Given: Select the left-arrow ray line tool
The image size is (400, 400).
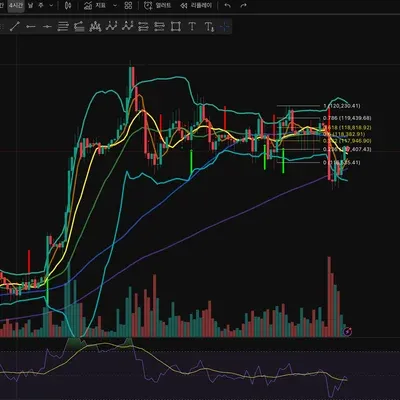Looking at the screenshot, I should tap(31, 26).
